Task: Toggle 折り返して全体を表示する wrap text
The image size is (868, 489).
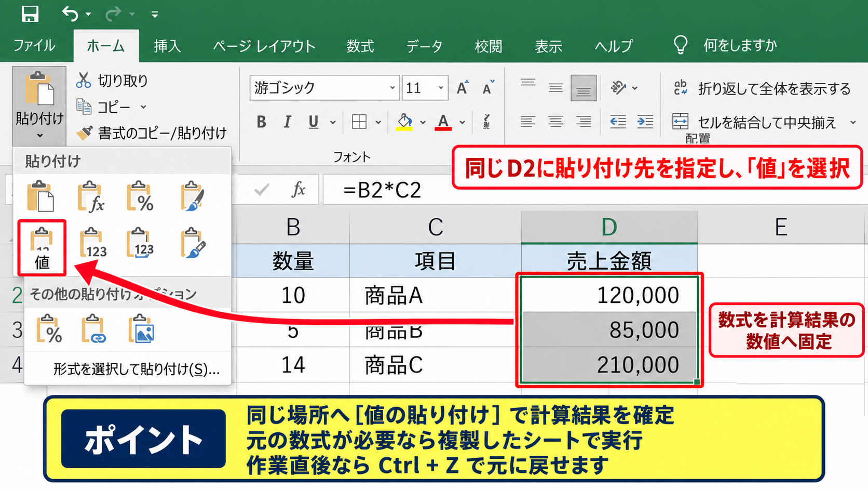Action: click(x=762, y=88)
